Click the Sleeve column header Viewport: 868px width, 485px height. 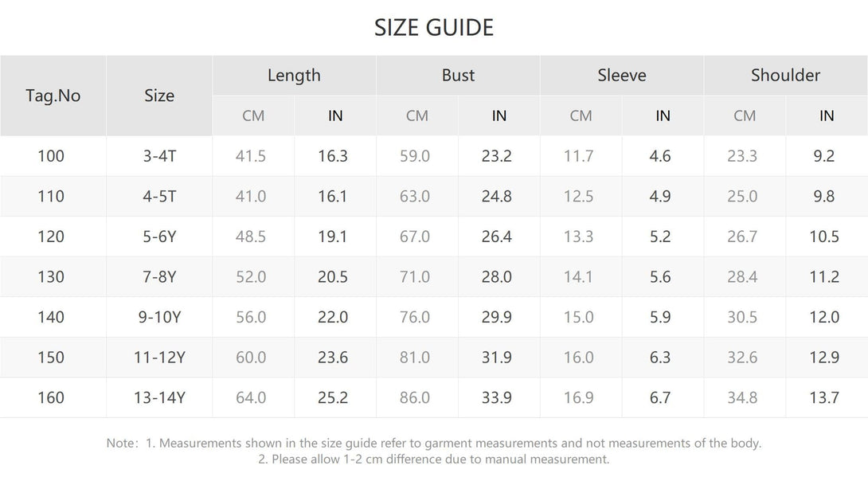[622, 76]
